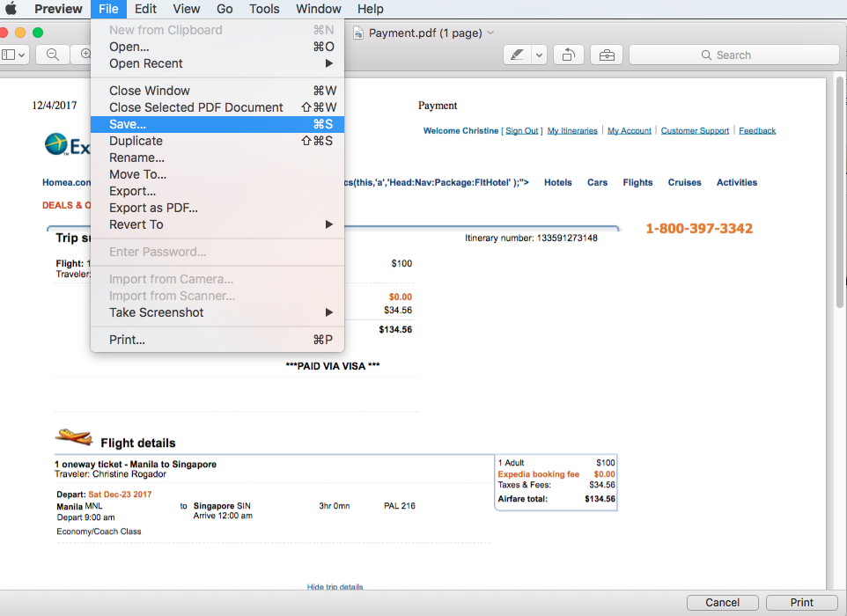Click the Cancel button
Screen dimensions: 847x616
click(722, 603)
